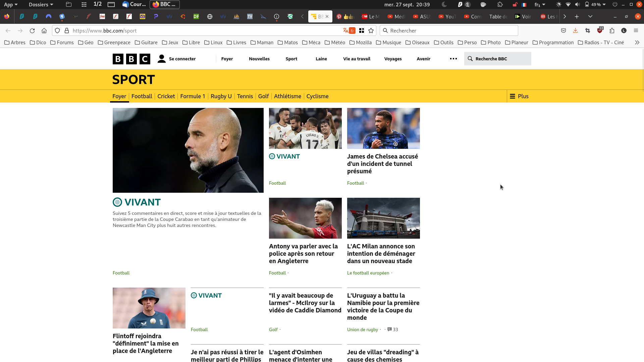Save page to Pocket
644x362 pixels.
pyautogui.click(x=563, y=31)
